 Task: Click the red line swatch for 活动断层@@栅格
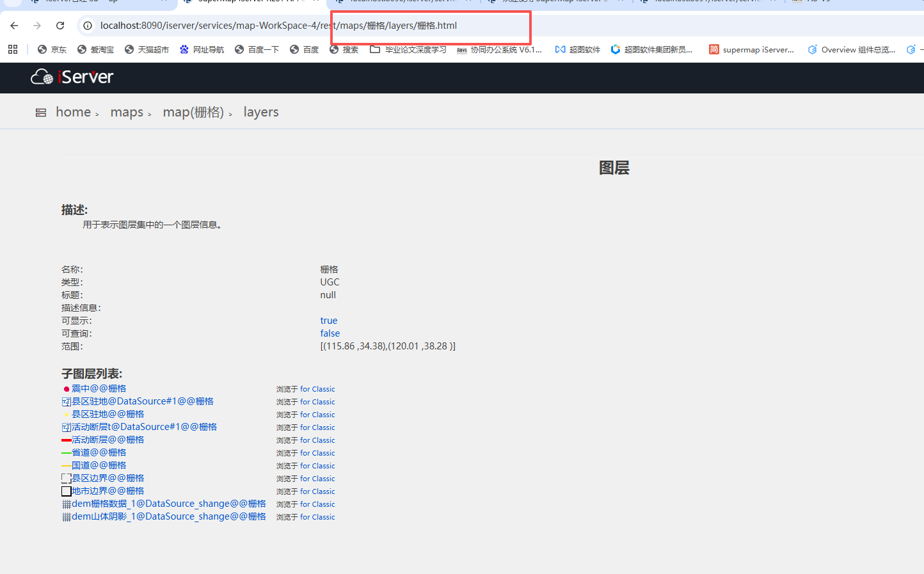point(66,440)
